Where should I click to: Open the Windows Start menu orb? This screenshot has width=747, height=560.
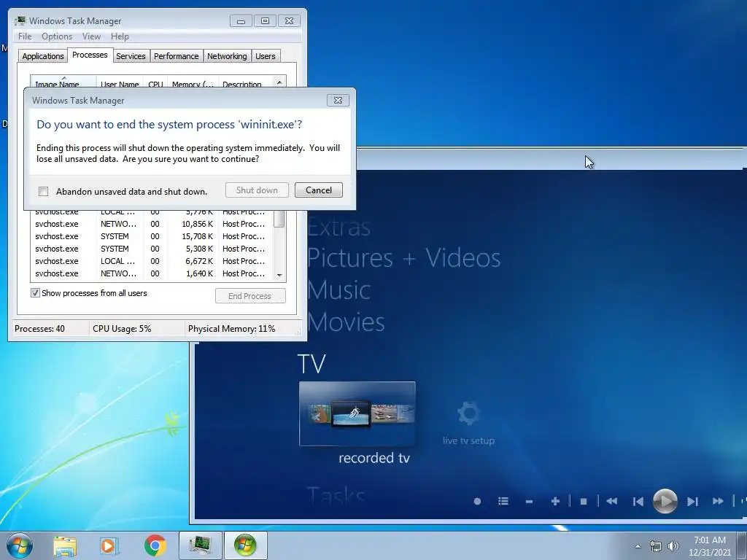click(20, 545)
